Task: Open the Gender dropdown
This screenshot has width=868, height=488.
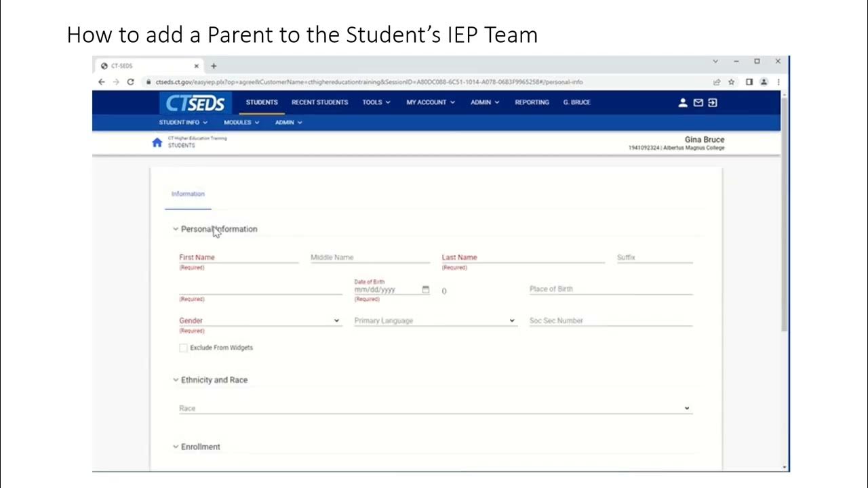Action: [x=259, y=321]
